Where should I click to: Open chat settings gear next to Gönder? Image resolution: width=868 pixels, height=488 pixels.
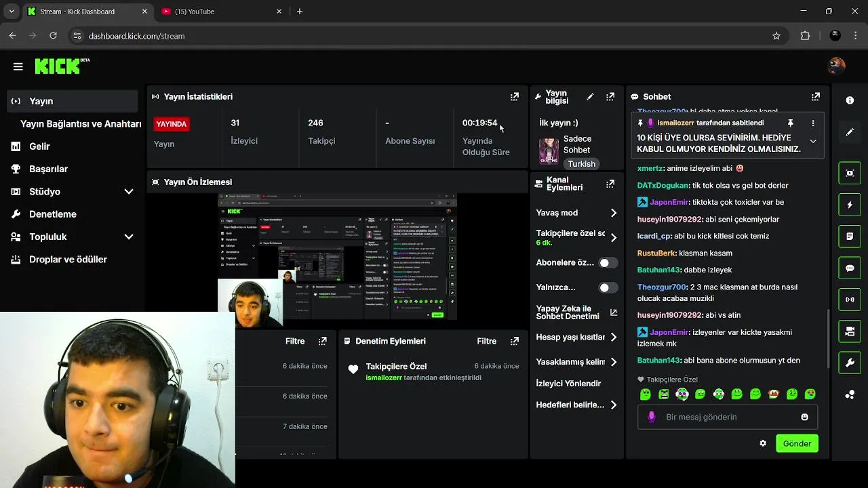(763, 443)
